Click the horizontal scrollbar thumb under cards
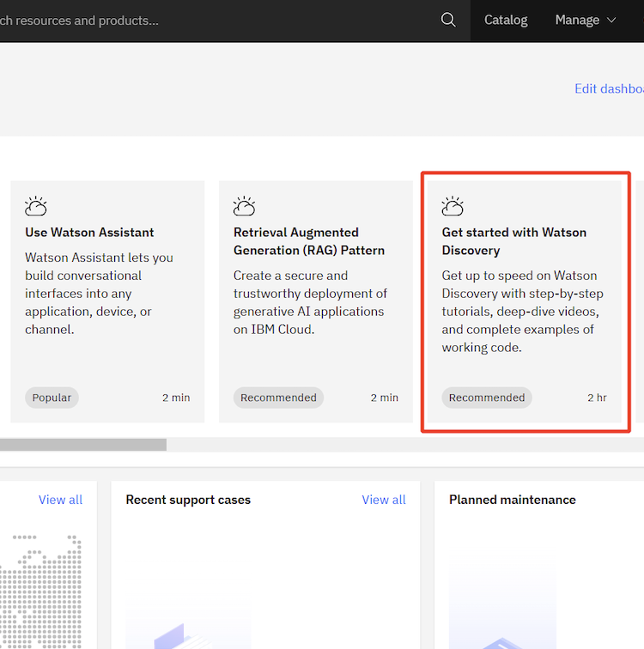 (x=83, y=445)
